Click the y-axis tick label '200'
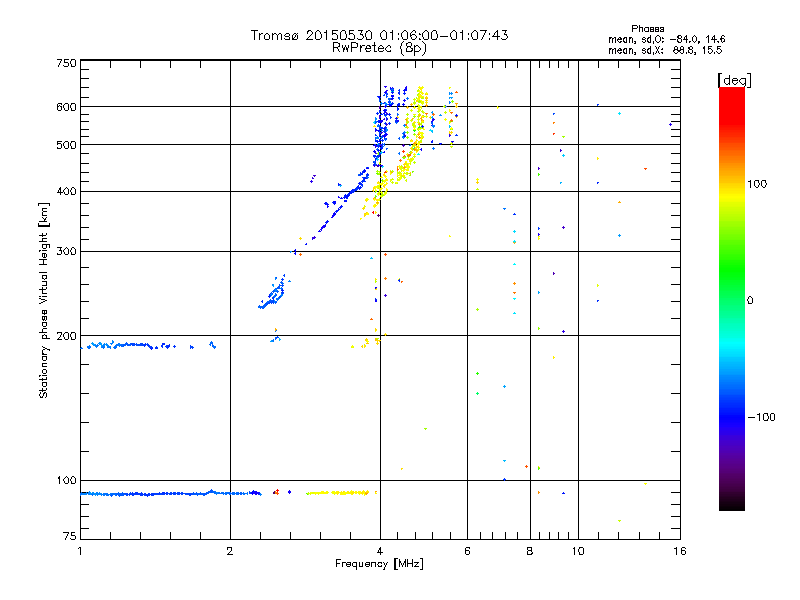Viewport: 800px width, 600px height. click(x=66, y=336)
